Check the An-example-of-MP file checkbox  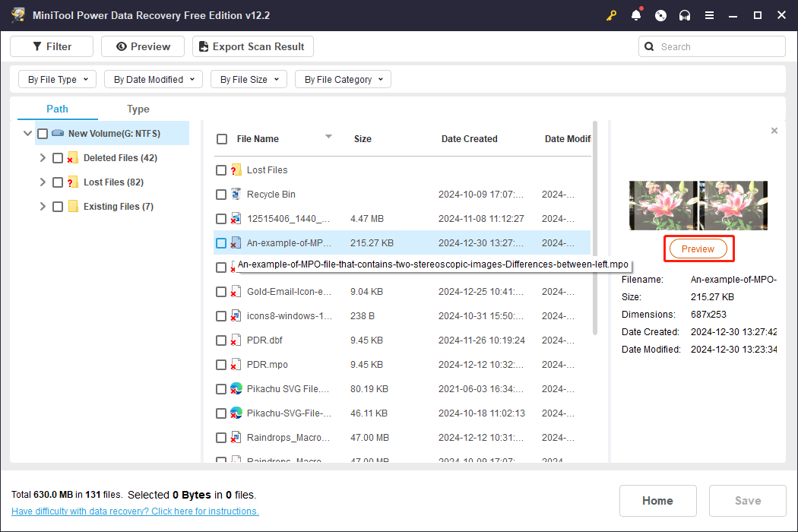pos(221,243)
